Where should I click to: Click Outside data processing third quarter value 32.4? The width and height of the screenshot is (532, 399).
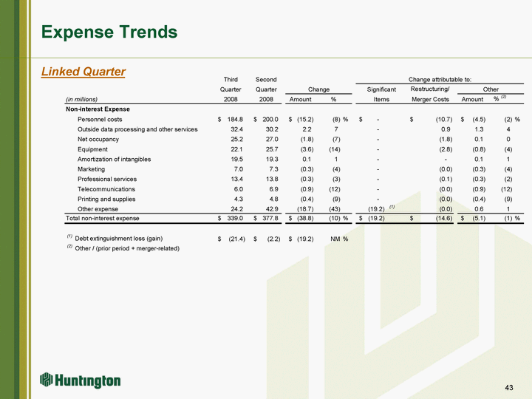pyautogui.click(x=237, y=129)
